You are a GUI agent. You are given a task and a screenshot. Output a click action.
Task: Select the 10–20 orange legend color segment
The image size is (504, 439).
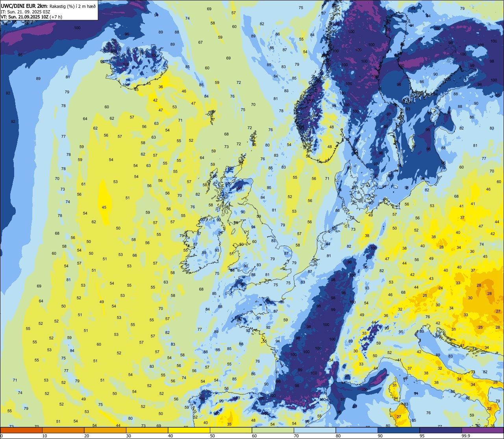63,430
